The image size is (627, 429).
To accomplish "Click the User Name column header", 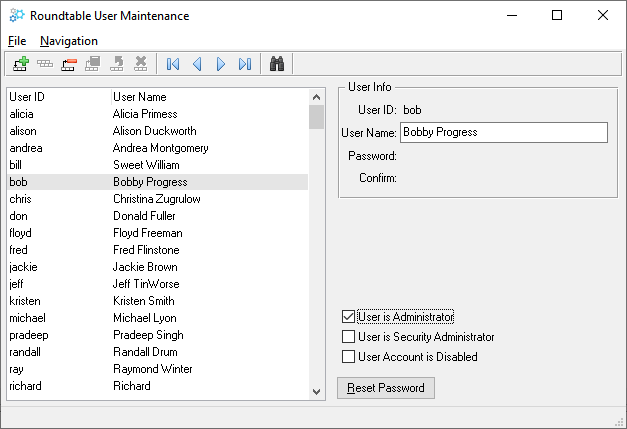I will [210, 97].
